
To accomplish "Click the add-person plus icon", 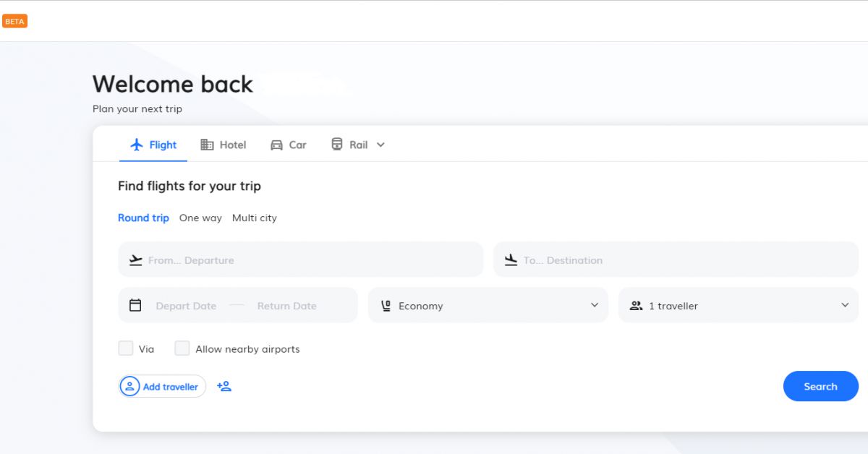I will point(224,387).
